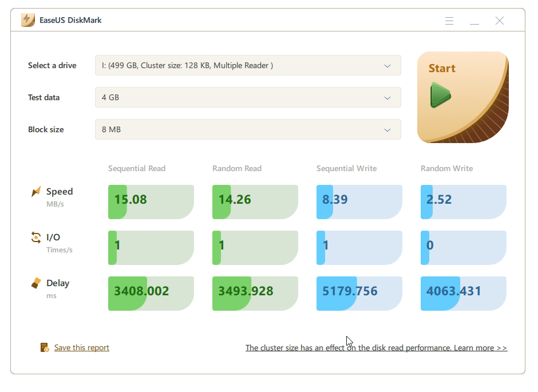The width and height of the screenshot is (538, 392).
Task: Click the Save report document icon
Action: [x=45, y=347]
